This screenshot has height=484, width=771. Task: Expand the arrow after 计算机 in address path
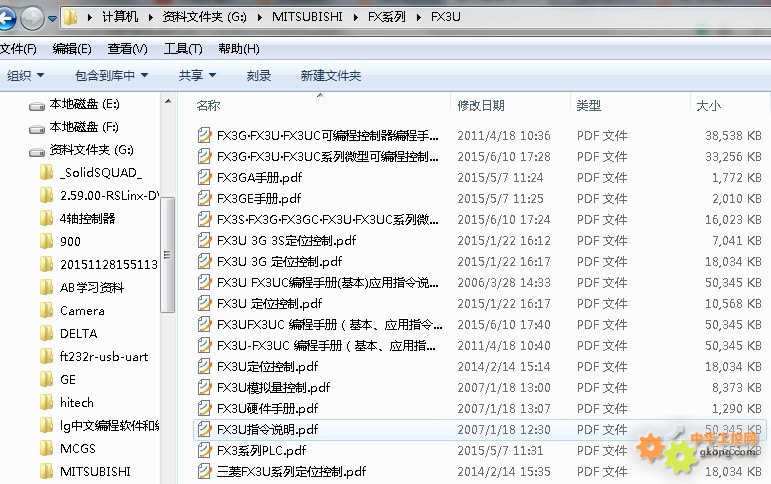click(x=150, y=17)
